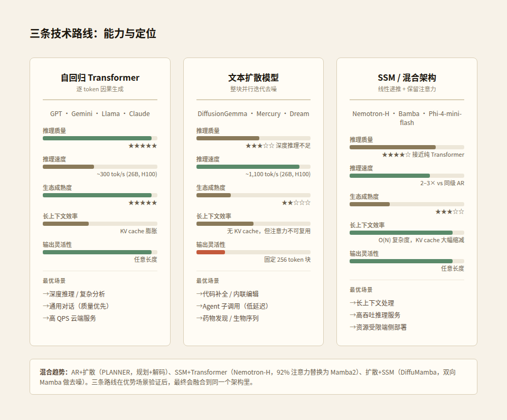
Task: Click the value 2–3× vs 同级 AR
Action: (442, 183)
